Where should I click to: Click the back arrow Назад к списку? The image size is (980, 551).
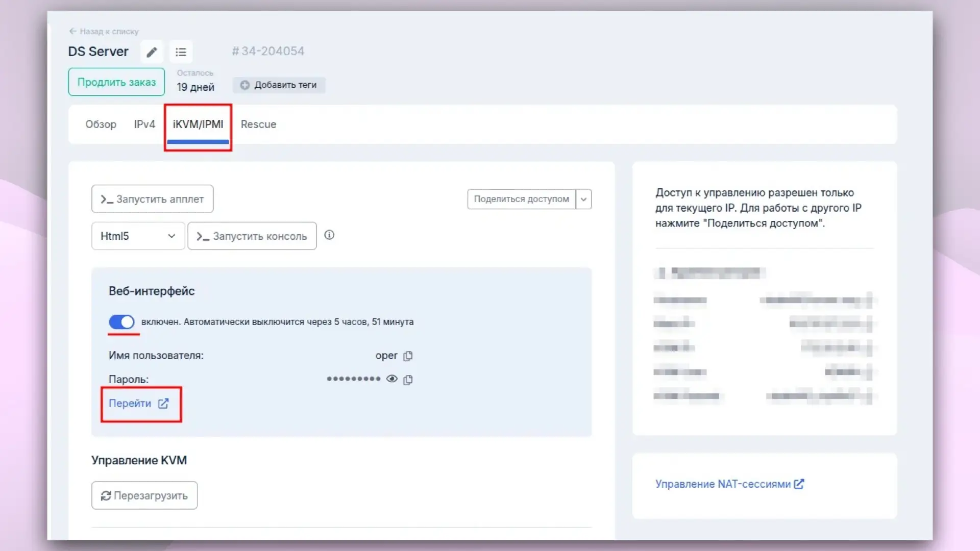(x=72, y=31)
